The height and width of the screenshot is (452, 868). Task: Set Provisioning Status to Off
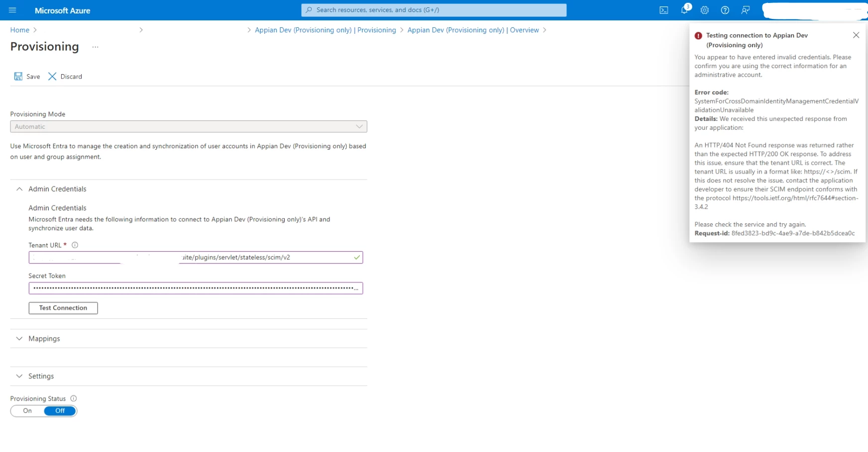(60, 411)
